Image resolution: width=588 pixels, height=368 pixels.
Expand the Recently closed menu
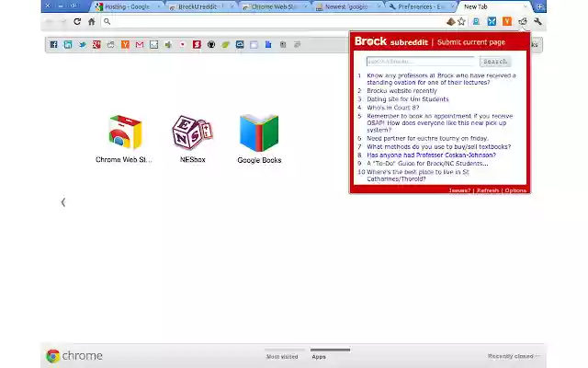514,356
